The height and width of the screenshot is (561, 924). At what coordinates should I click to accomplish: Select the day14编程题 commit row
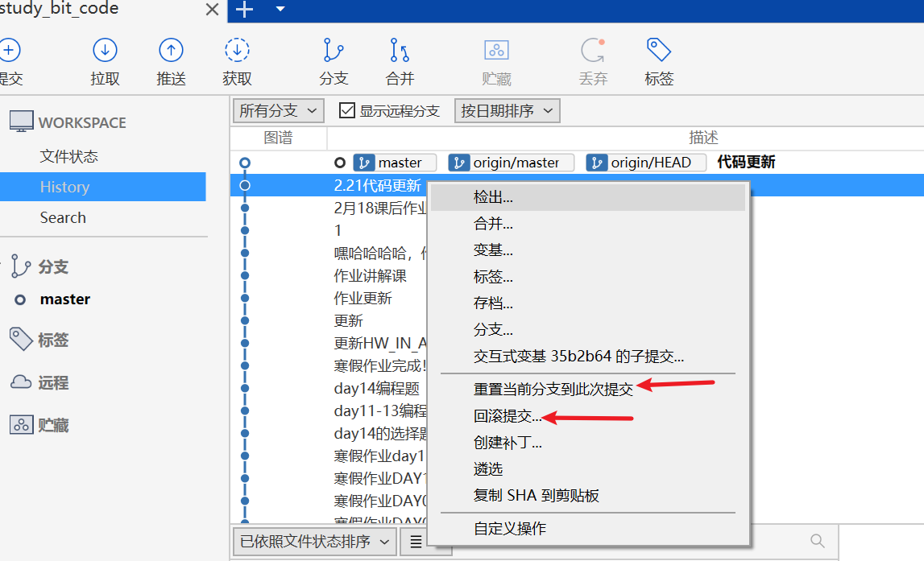tap(376, 389)
